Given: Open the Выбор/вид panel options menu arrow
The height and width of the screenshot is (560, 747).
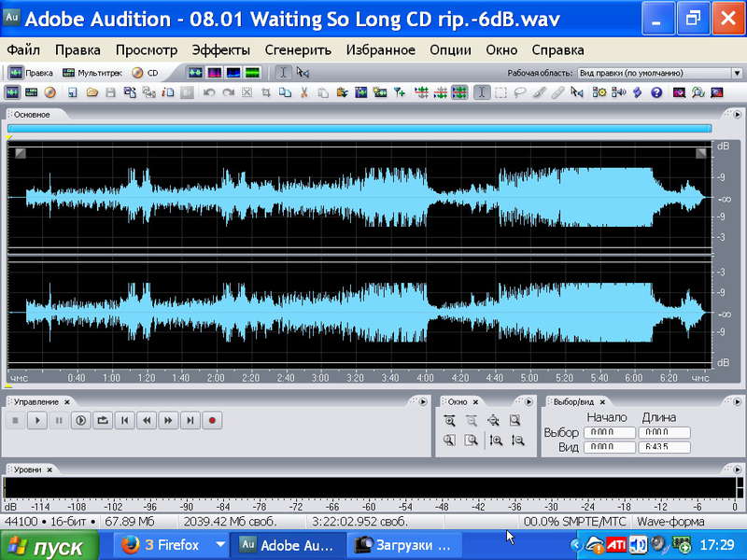Looking at the screenshot, I should pos(737,402).
